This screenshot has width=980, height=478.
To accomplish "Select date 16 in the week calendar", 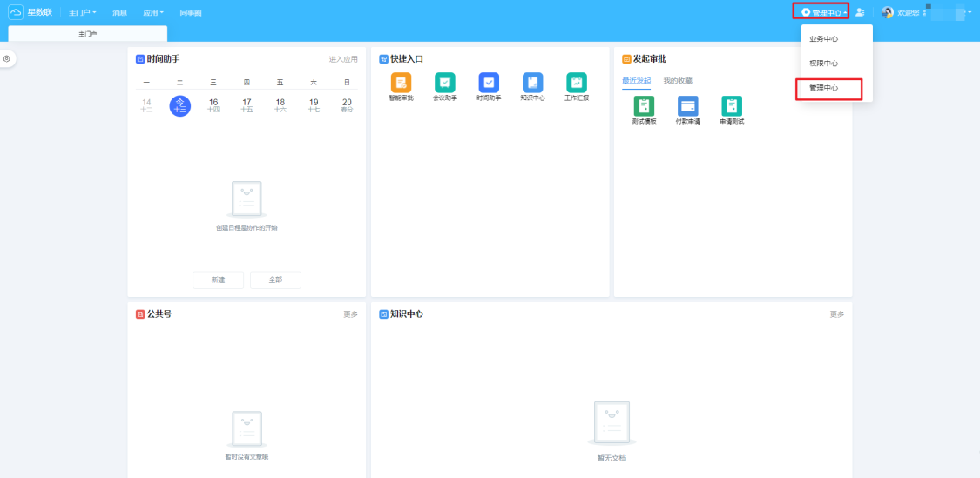I will click(213, 105).
